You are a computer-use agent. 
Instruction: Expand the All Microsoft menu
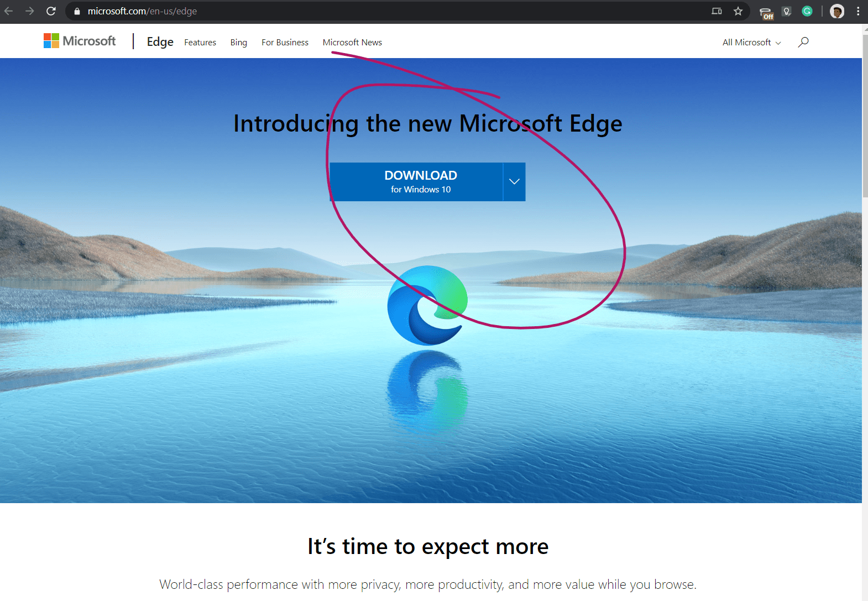tap(751, 43)
